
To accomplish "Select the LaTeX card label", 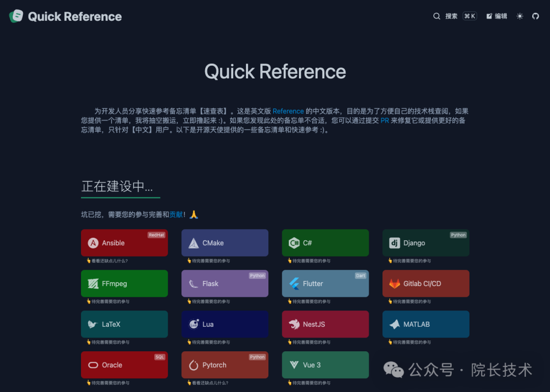I will (111, 324).
